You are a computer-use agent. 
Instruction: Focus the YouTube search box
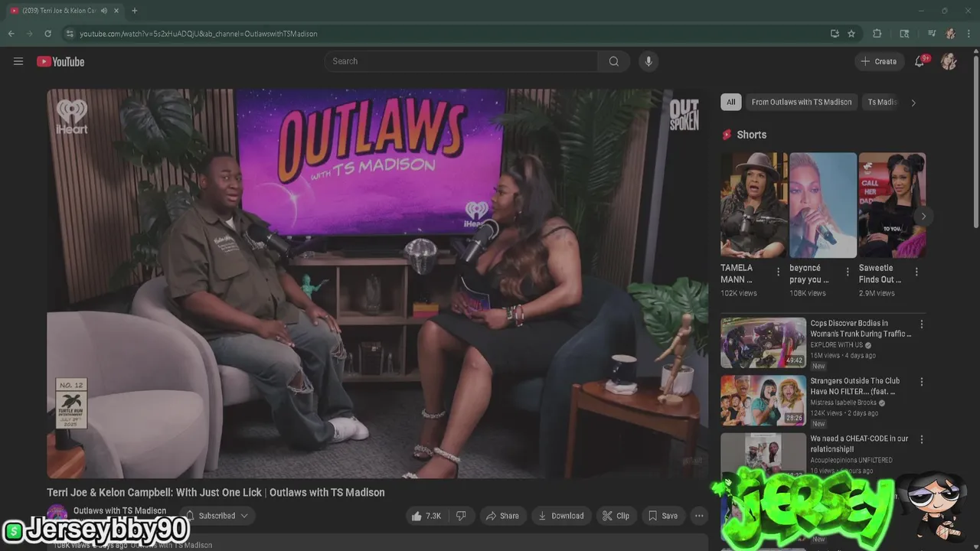click(x=461, y=61)
